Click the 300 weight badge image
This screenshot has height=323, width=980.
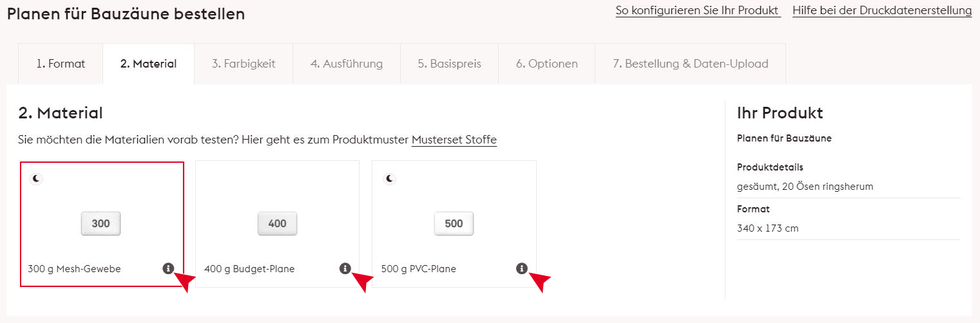point(101,223)
